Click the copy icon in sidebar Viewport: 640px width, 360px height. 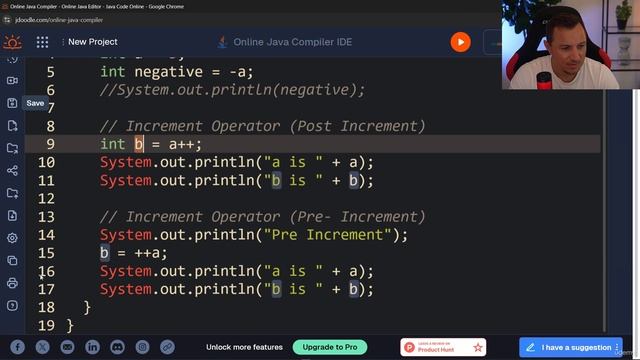tap(12, 260)
